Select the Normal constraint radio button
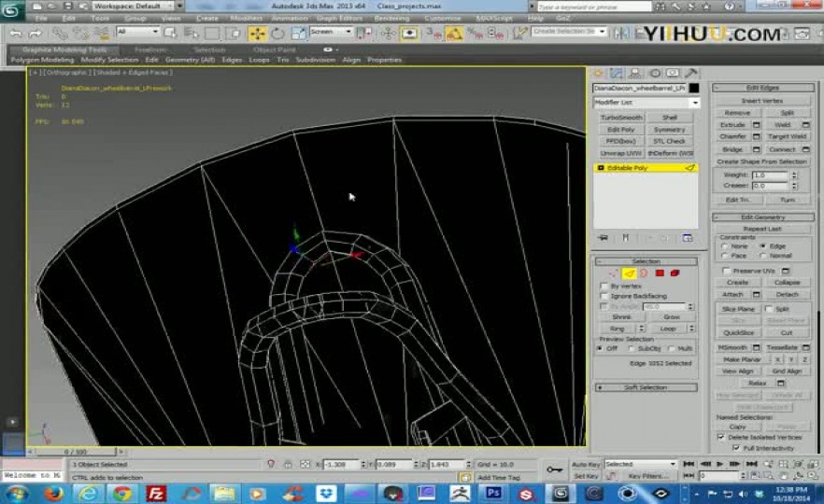 (x=762, y=256)
